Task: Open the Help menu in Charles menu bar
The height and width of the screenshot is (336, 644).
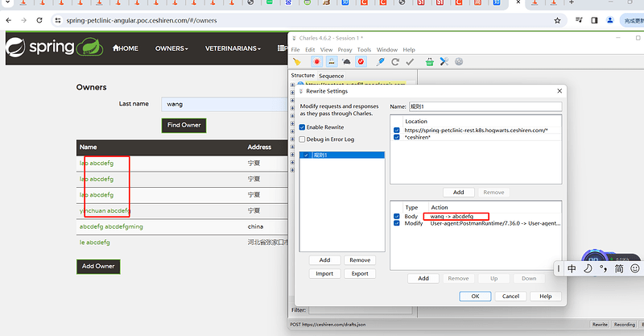Action: pos(409,50)
